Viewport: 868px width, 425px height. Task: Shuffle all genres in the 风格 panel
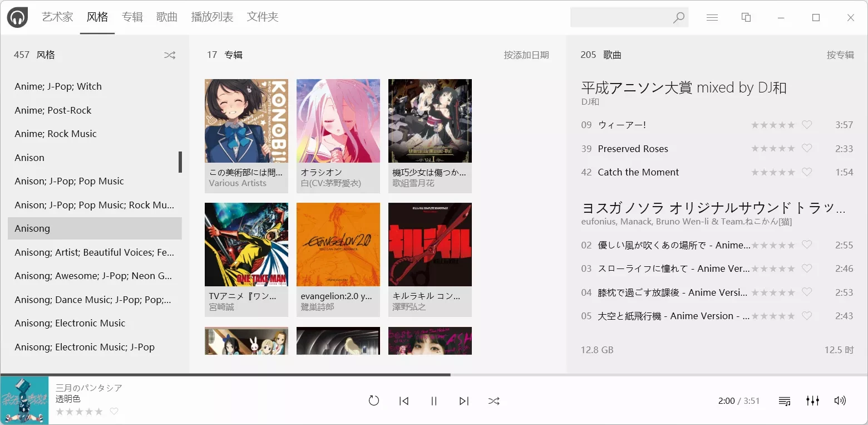point(170,55)
